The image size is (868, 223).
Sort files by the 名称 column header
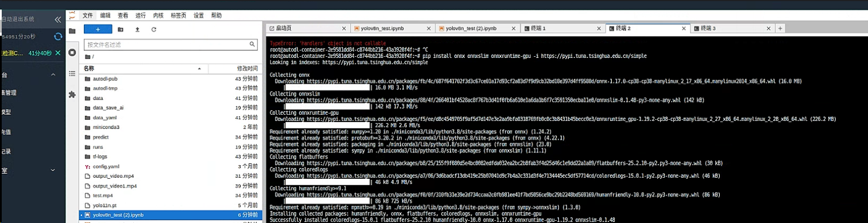point(89,68)
